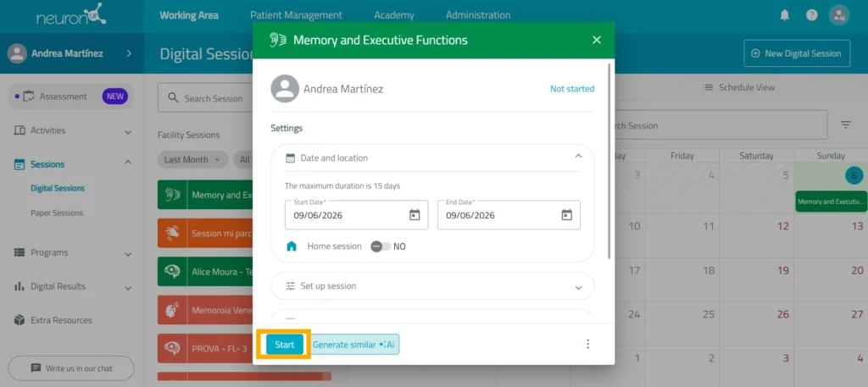Screen dimensions: 868x387
Task: Open the Patient Management tab
Action: [296, 15]
